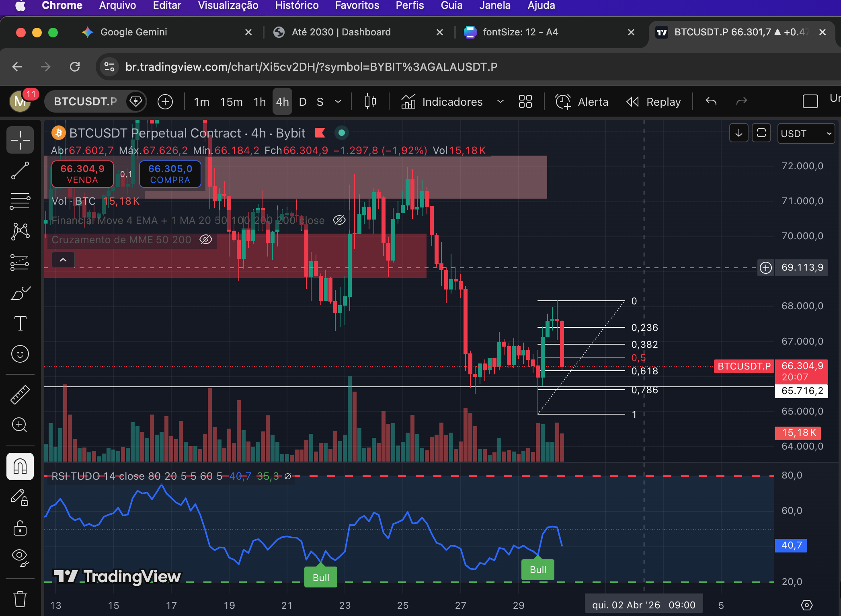Open the emoji icons tool
Image resolution: width=841 pixels, height=616 pixels.
pyautogui.click(x=20, y=354)
